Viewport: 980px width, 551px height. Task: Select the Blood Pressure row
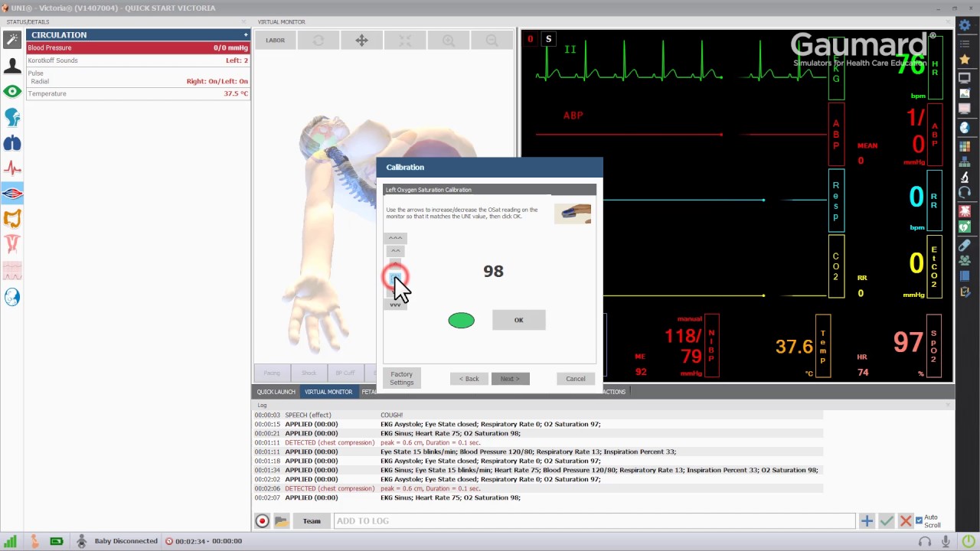[x=138, y=47]
